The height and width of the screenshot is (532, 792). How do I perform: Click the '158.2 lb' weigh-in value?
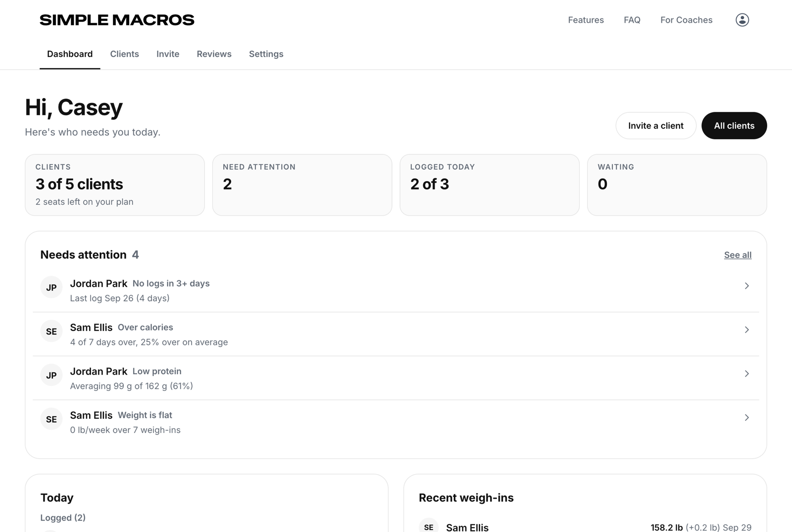point(667,528)
